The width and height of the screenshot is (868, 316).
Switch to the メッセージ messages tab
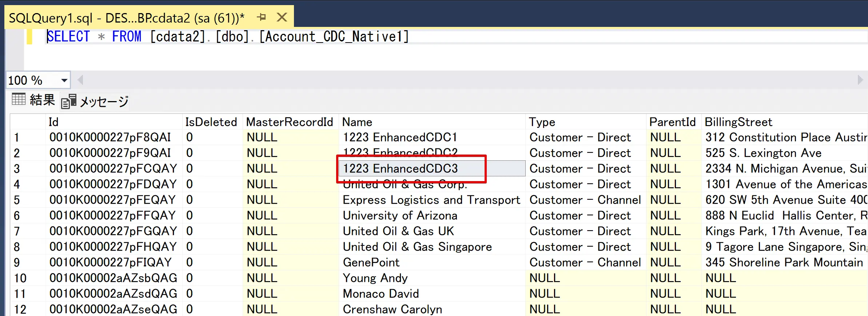point(104,101)
